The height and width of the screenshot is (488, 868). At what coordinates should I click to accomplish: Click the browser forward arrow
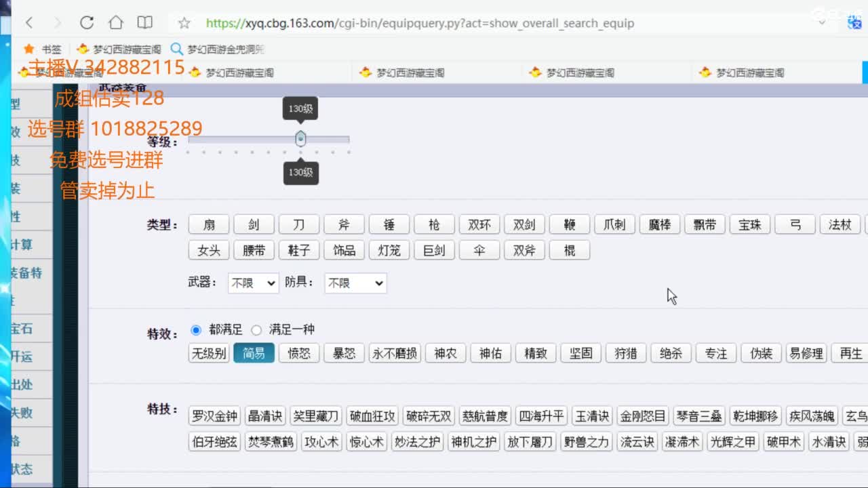[58, 23]
